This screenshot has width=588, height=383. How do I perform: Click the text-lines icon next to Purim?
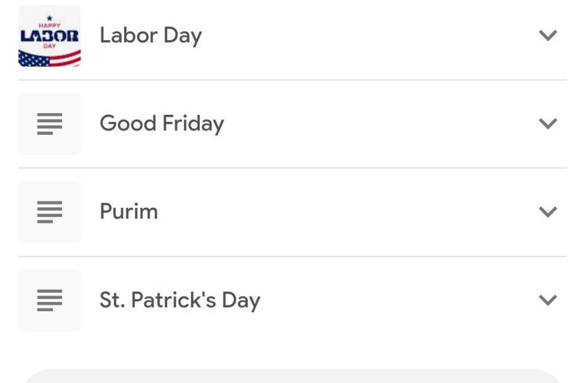49,212
